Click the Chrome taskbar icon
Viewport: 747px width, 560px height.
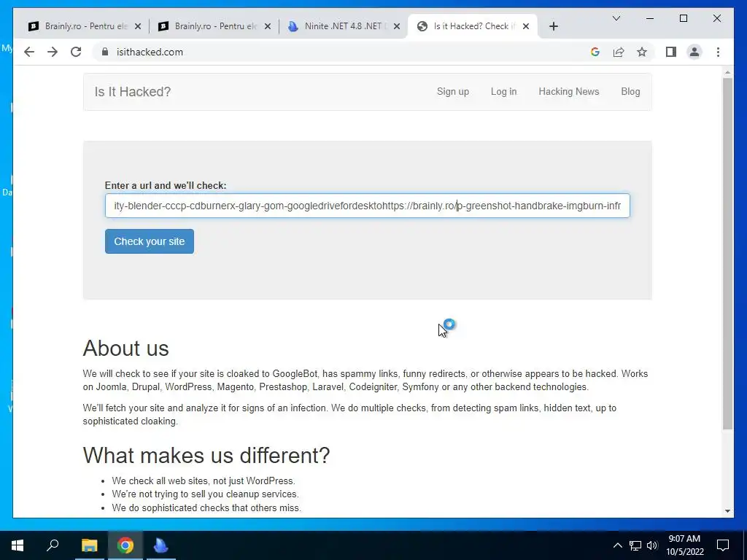[125, 545]
